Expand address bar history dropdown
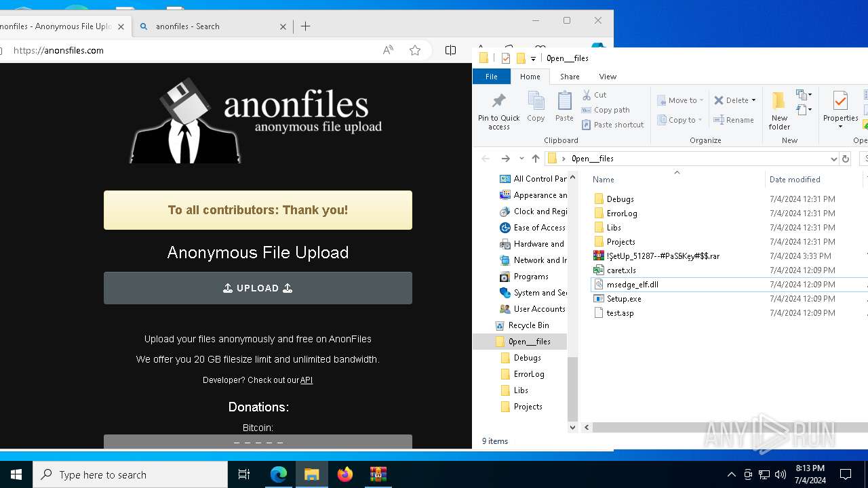The width and height of the screenshot is (868, 488). [x=833, y=159]
